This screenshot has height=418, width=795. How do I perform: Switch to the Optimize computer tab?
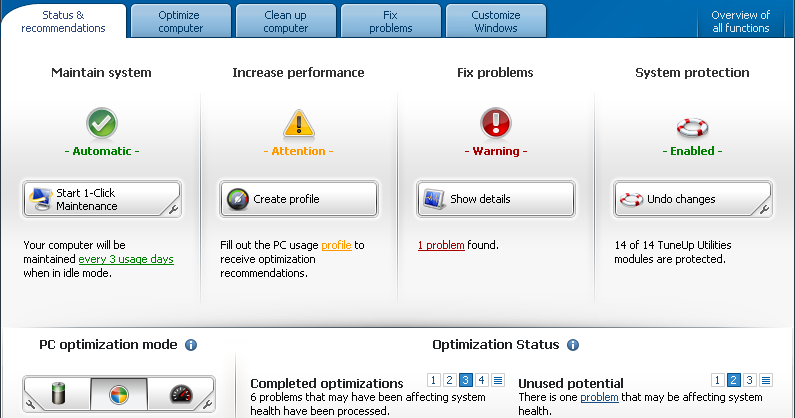[181, 22]
